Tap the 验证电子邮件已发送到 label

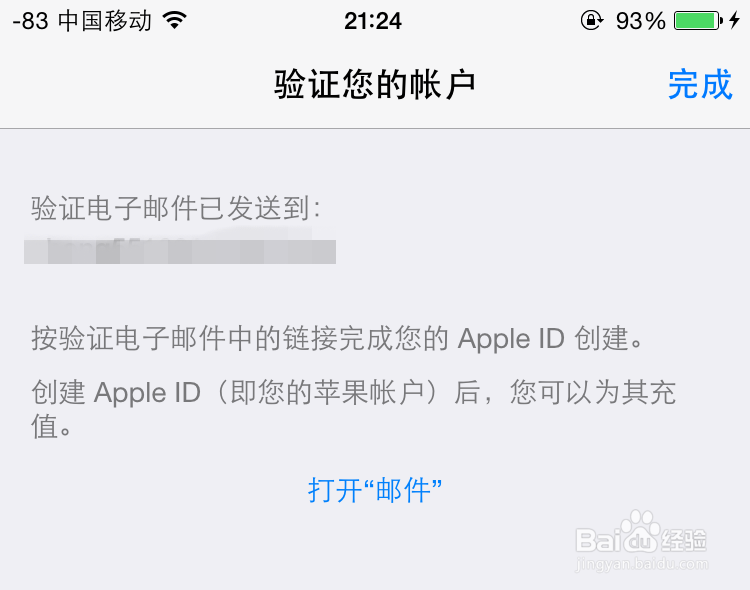coord(176,208)
